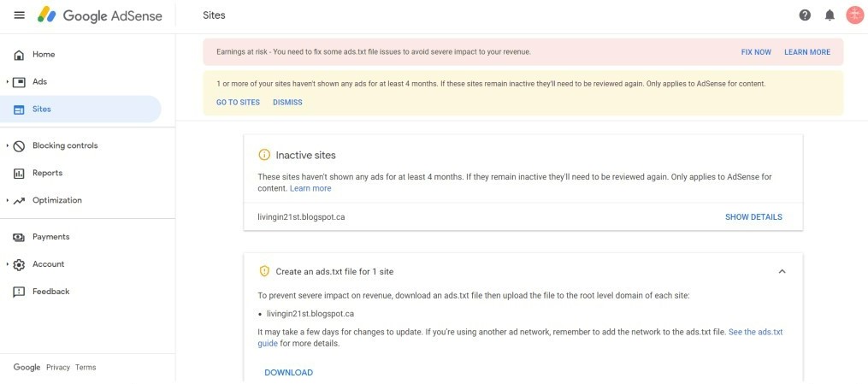The image size is (868, 384).
Task: Expand the Optimization submenu arrow
Action: tap(8, 200)
